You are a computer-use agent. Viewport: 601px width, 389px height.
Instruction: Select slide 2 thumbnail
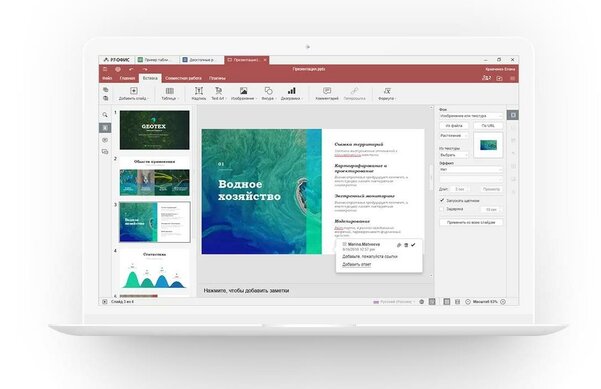click(x=154, y=177)
